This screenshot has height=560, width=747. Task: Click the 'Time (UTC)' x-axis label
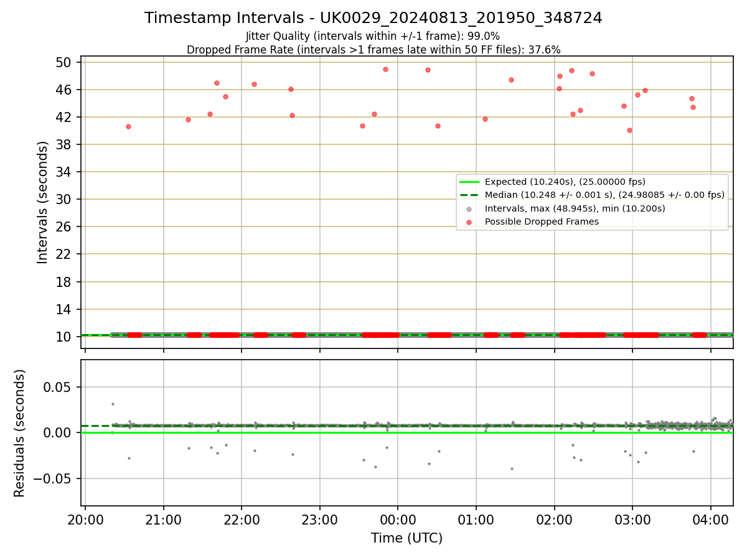point(407,538)
